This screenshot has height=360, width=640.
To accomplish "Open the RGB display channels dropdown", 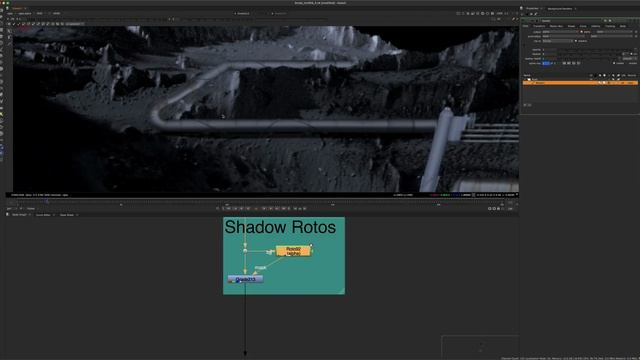I will [40, 13].
